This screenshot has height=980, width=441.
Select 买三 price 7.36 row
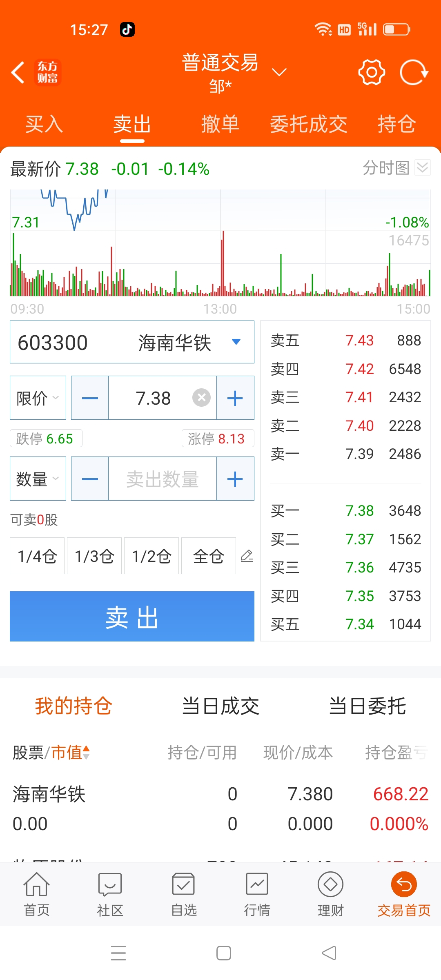click(345, 567)
